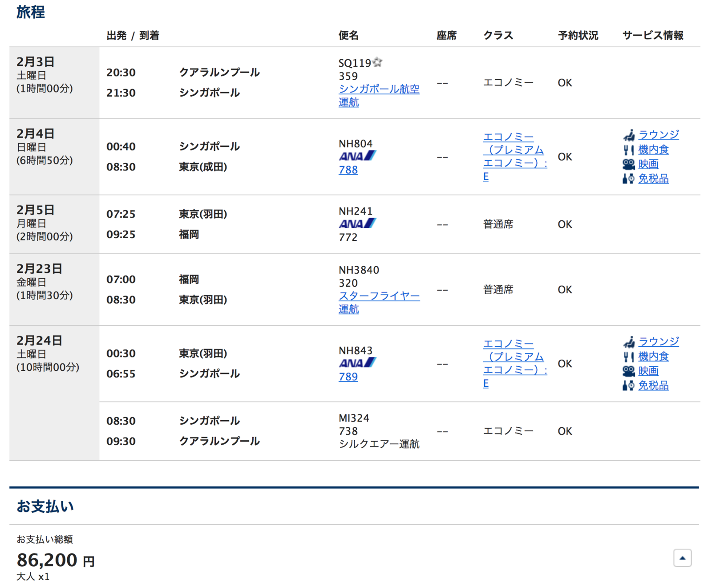Click 普通席 class in NH241 row

(498, 224)
